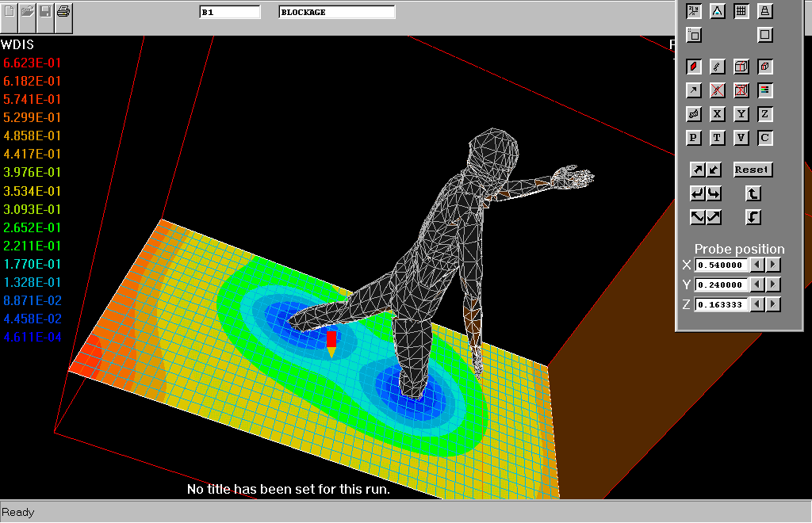Select the Y plane direction button
The height and width of the screenshot is (523, 812).
(x=741, y=114)
